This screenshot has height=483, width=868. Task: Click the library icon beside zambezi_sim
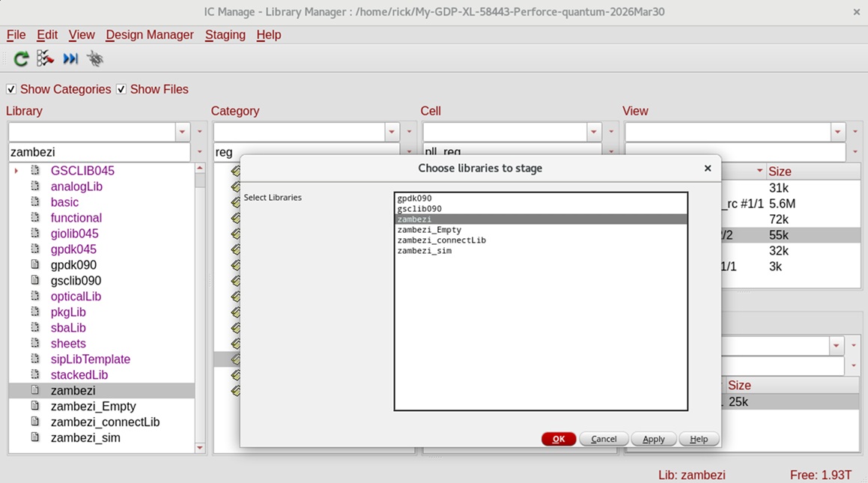[35, 437]
